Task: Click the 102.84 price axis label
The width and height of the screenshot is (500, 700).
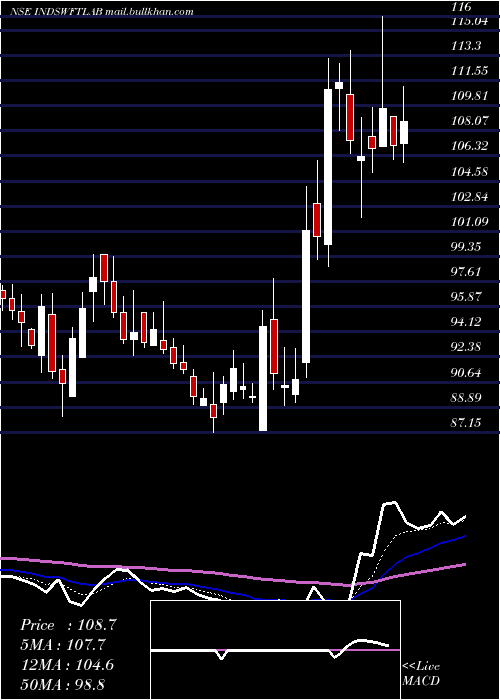Action: [x=469, y=196]
